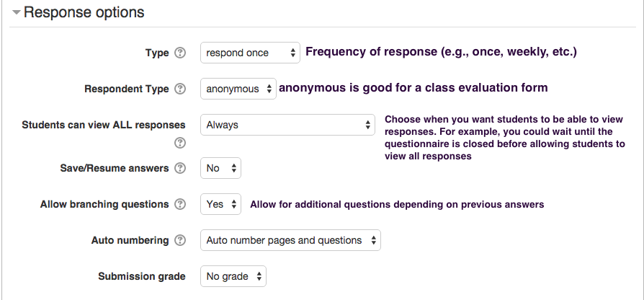Viewport: 644px width, 300px height.
Task: Click the Allow branching questions label
Action: [104, 204]
